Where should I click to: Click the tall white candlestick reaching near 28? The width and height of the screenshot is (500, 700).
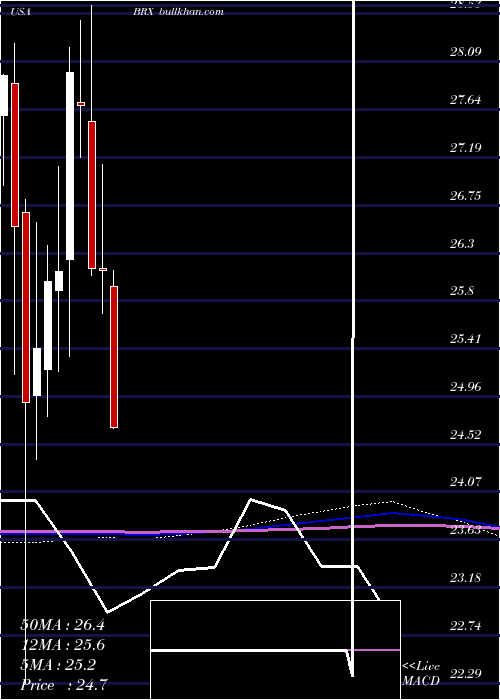coord(70,166)
